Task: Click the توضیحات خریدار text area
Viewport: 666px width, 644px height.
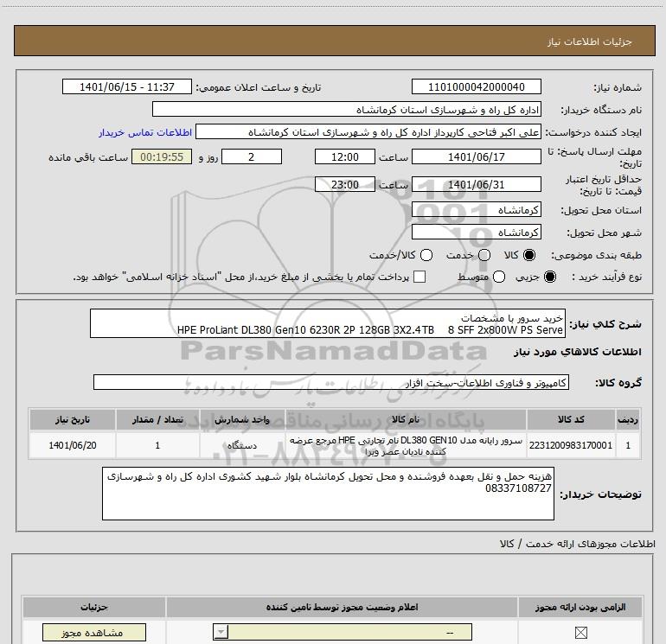Action: pyautogui.click(x=328, y=494)
